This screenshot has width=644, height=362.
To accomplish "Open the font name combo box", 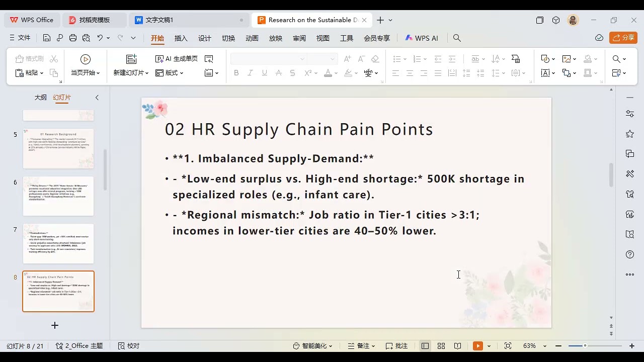I will 268,59.
